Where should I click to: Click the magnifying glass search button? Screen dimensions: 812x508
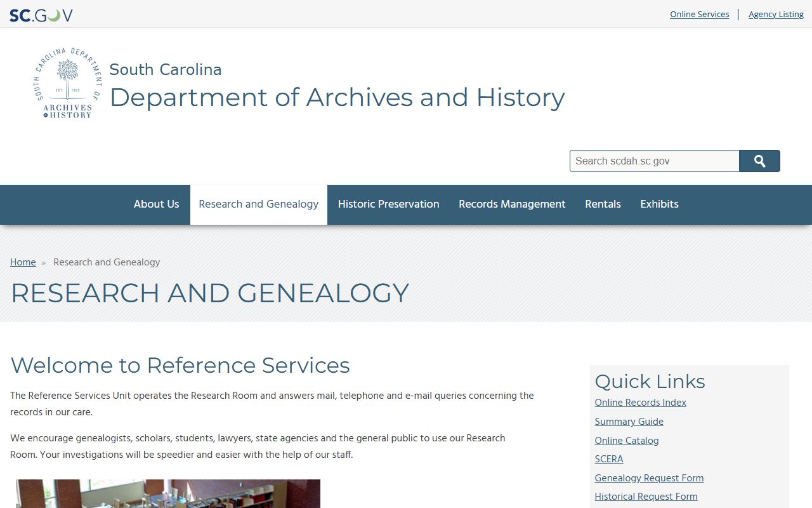[760, 161]
